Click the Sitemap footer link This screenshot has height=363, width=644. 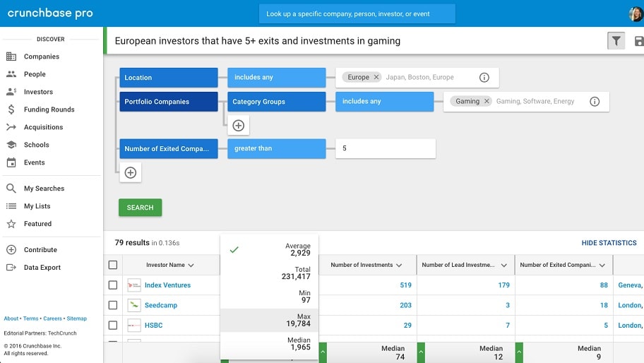77,319
